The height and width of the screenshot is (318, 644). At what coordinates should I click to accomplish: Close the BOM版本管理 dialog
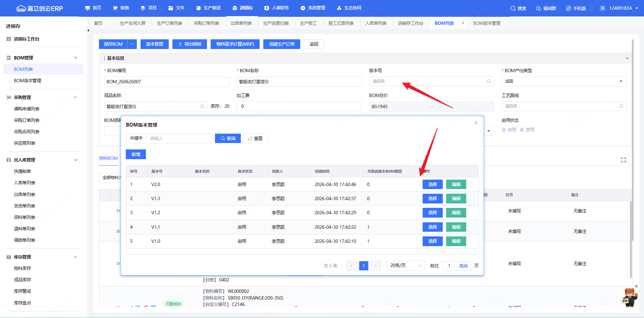(x=476, y=123)
